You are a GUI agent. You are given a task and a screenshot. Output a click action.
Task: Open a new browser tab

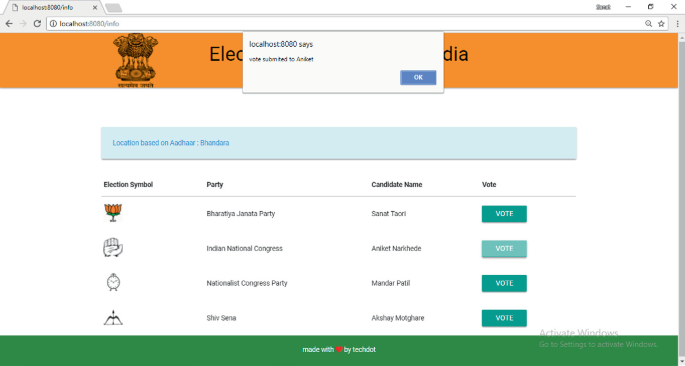114,8
